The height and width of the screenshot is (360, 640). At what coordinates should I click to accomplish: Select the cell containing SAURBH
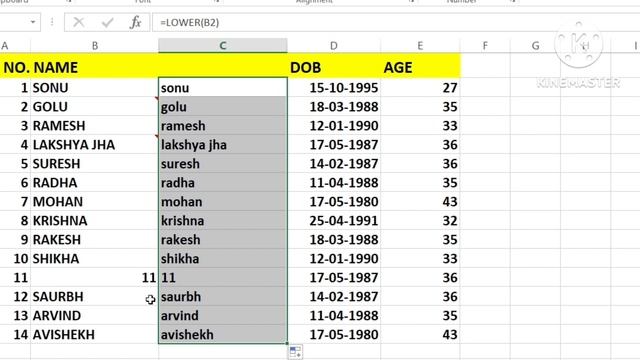click(x=95, y=296)
